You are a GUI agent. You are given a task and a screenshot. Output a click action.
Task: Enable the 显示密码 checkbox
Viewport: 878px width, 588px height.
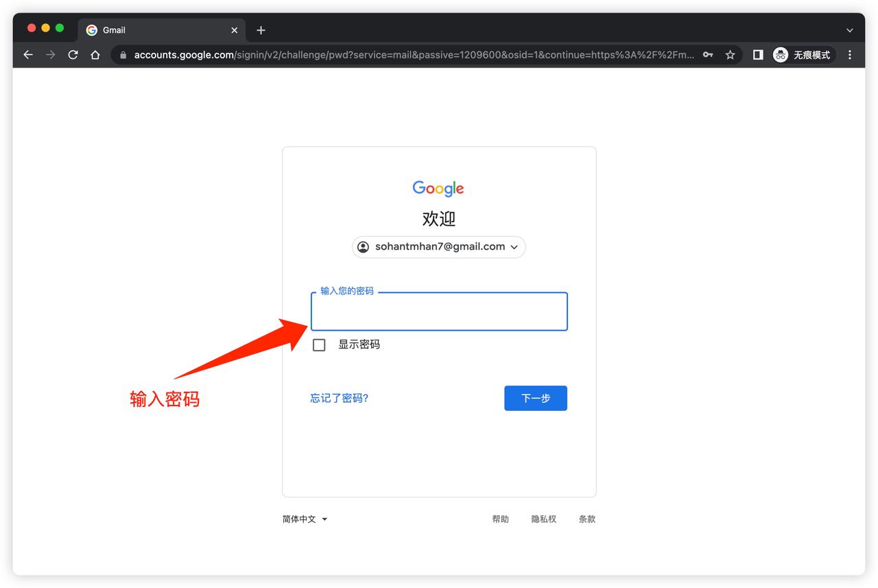coord(319,345)
